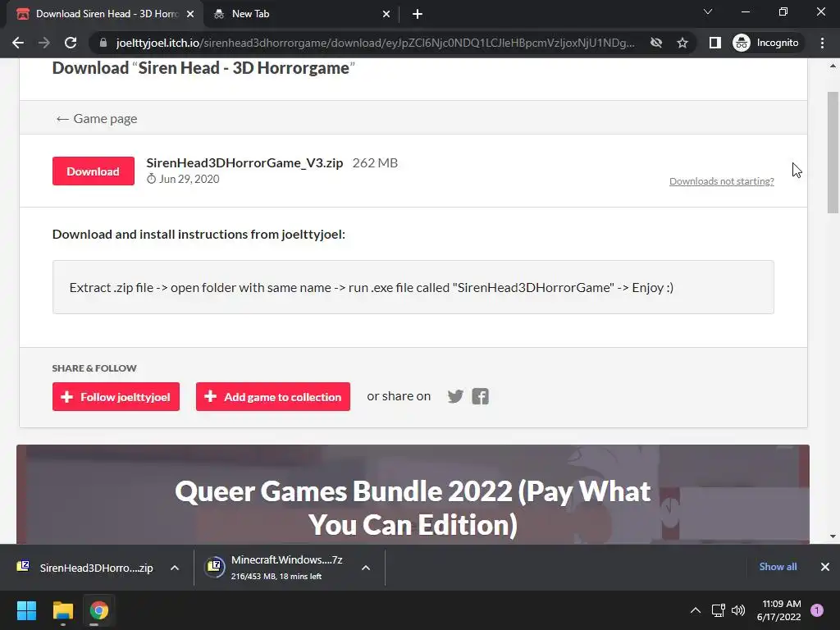Screen dimensions: 840x630
Task: Go back using browser back arrow
Action: (18, 43)
